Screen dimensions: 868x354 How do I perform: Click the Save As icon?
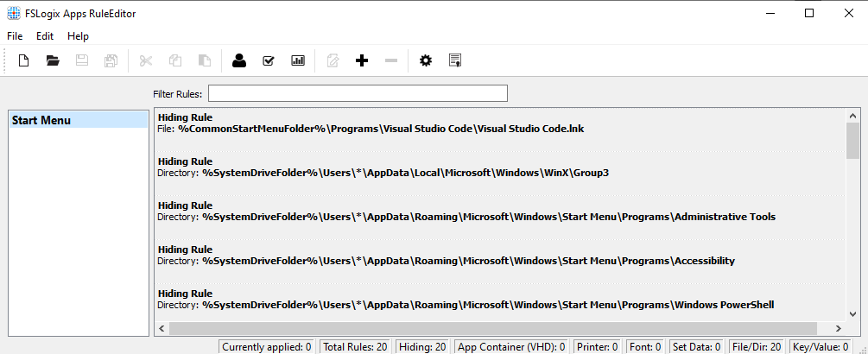point(111,60)
